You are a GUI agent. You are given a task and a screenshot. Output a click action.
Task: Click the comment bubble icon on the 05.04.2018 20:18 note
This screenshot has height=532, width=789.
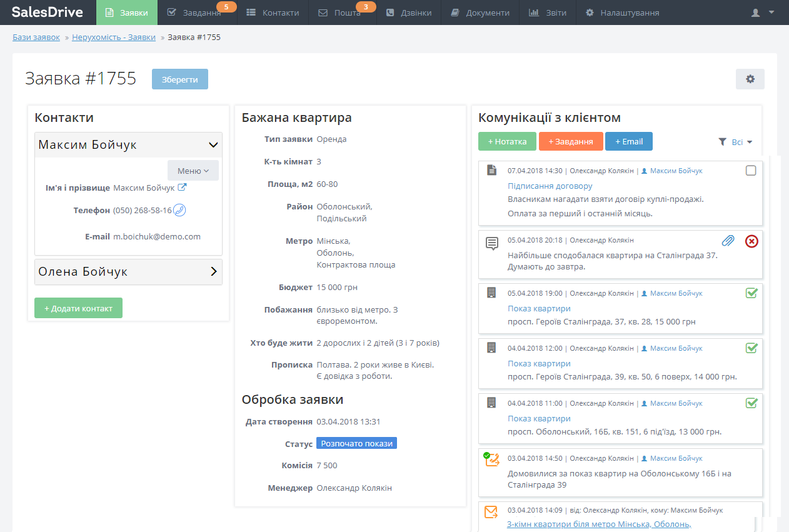(492, 243)
